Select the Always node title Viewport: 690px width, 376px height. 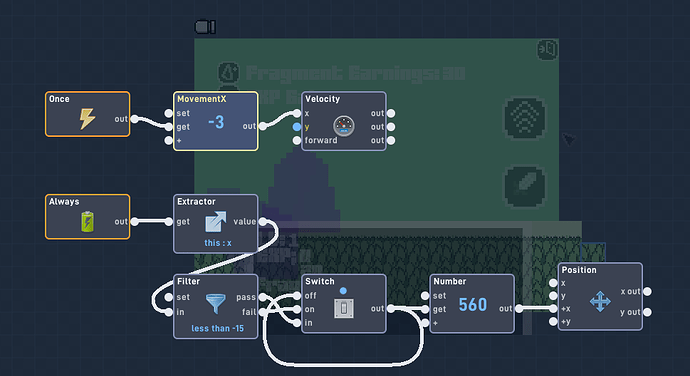(x=64, y=202)
